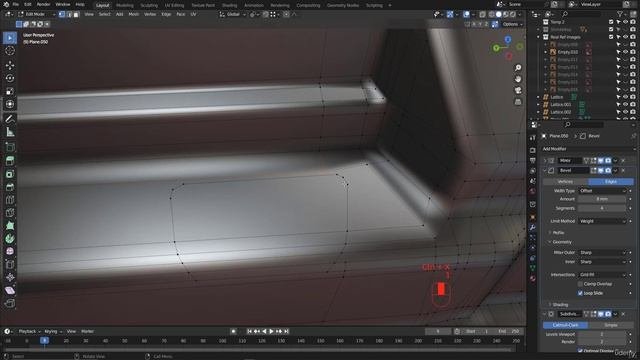The width and height of the screenshot is (640, 360).
Task: Open the File menu
Action: point(15,5)
